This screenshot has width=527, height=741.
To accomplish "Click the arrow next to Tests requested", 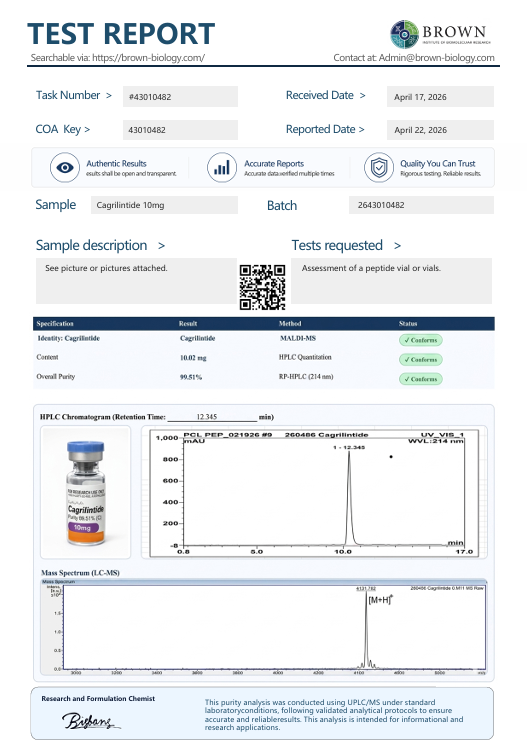I will click(x=397, y=246).
